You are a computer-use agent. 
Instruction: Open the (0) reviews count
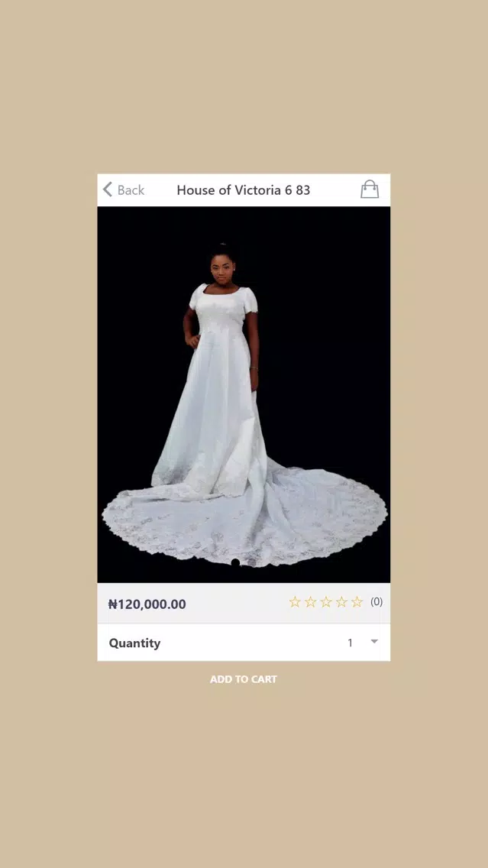pos(377,602)
